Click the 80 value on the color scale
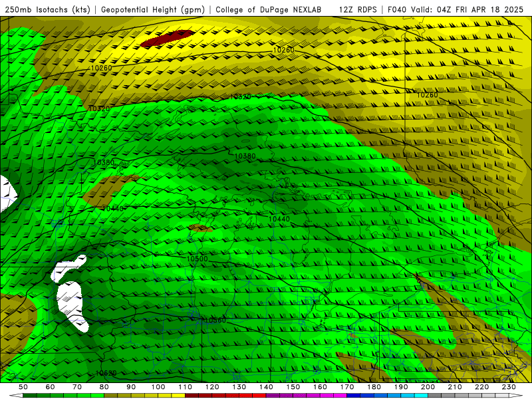532x399 pixels. coord(104,387)
